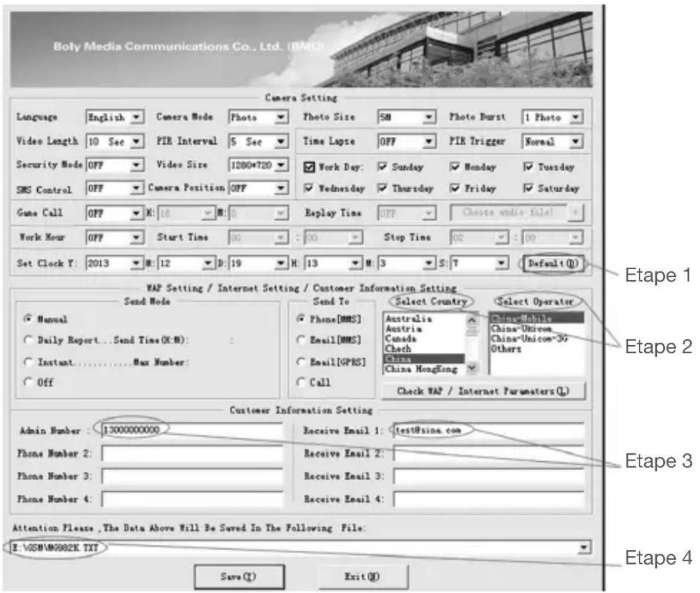Click the Receive Email 3 field
The width and height of the screenshot is (700, 593).
[489, 476]
